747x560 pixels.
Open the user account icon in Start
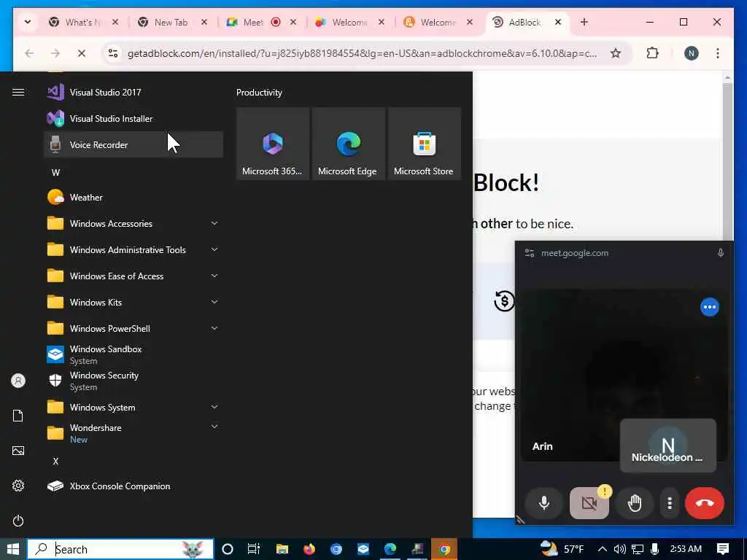coord(18,381)
